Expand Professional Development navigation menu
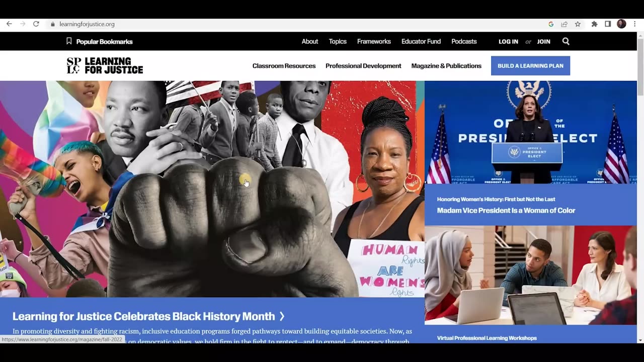The width and height of the screenshot is (644, 362). (x=363, y=66)
